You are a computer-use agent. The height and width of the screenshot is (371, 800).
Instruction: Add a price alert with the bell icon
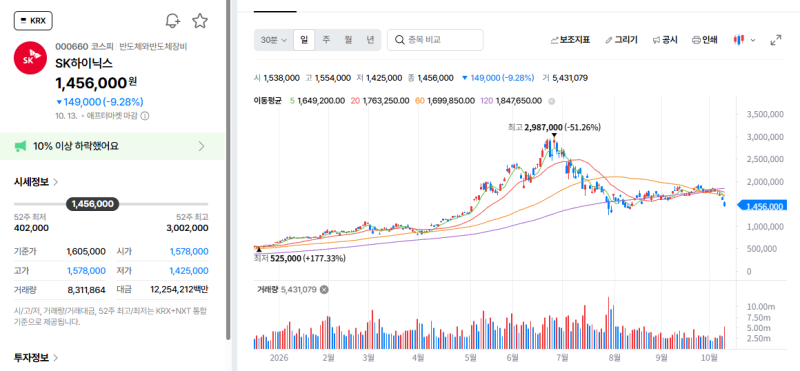coord(173,21)
